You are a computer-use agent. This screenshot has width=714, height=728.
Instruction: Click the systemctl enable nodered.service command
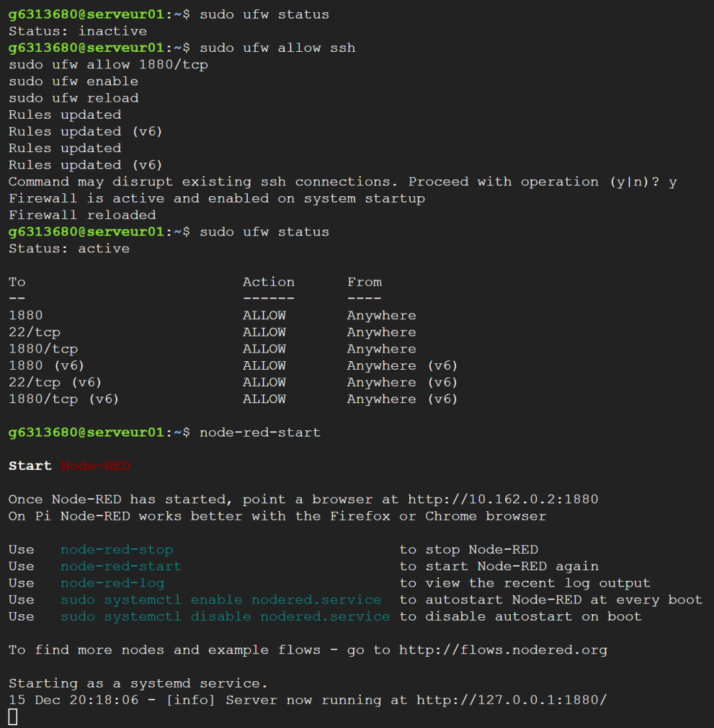221,600
